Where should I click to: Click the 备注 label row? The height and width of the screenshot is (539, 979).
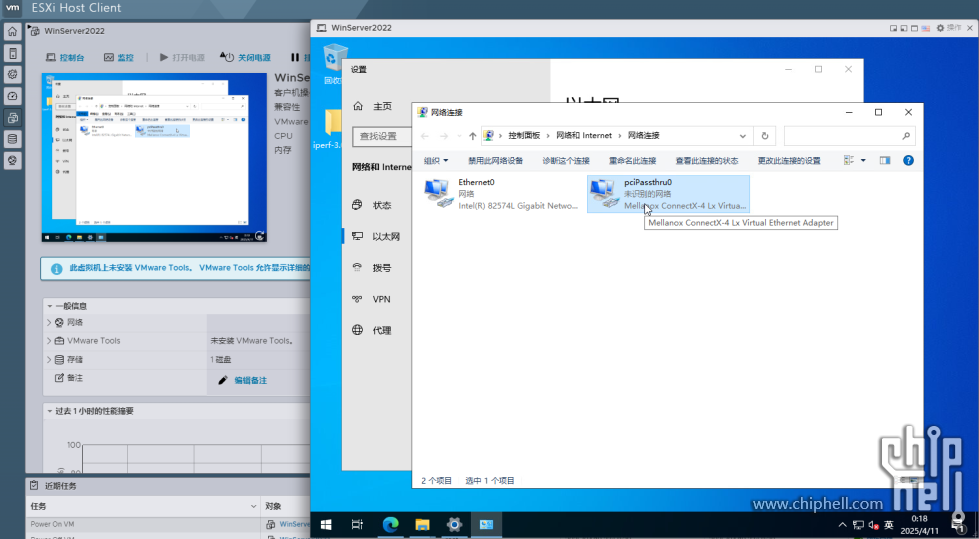[69, 378]
